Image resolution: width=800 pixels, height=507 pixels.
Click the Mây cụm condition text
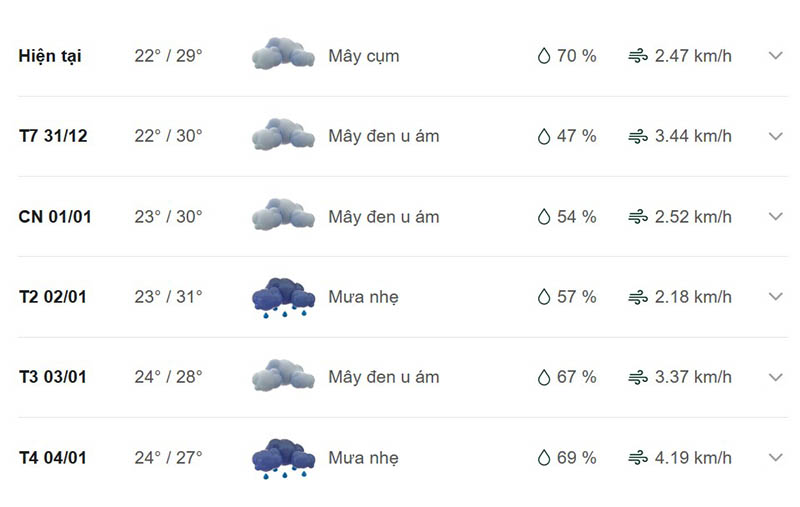[x=364, y=56]
